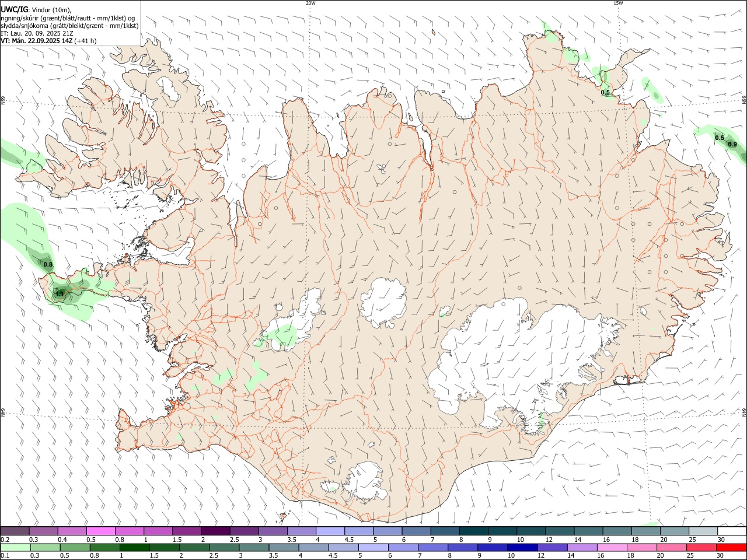Click the 'slydda/snjókoma' legend description line
This screenshot has width=747, height=560.
coord(69,26)
